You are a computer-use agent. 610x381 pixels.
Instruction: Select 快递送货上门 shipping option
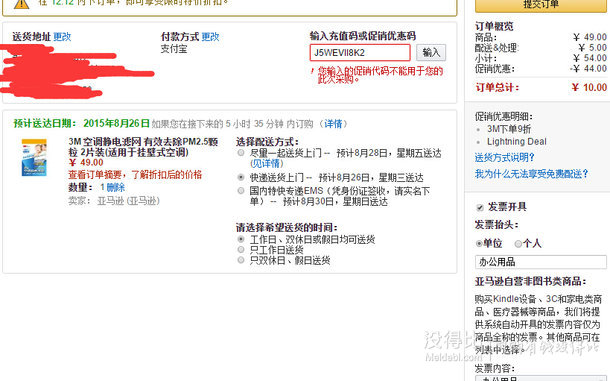[241, 177]
